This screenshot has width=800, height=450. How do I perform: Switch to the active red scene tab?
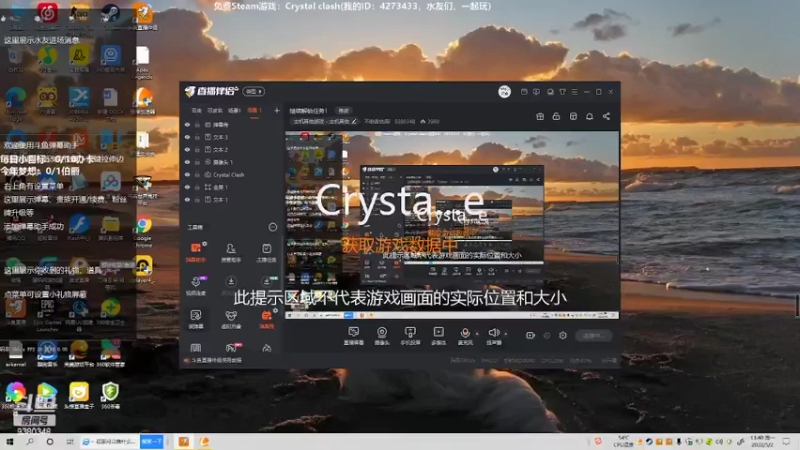[254, 111]
